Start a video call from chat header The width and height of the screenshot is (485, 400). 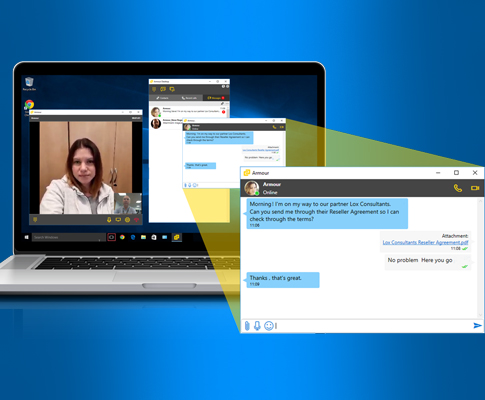click(x=475, y=188)
